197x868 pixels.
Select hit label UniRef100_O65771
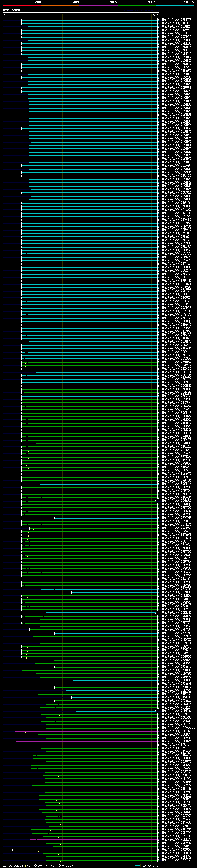[x=177, y=623]
